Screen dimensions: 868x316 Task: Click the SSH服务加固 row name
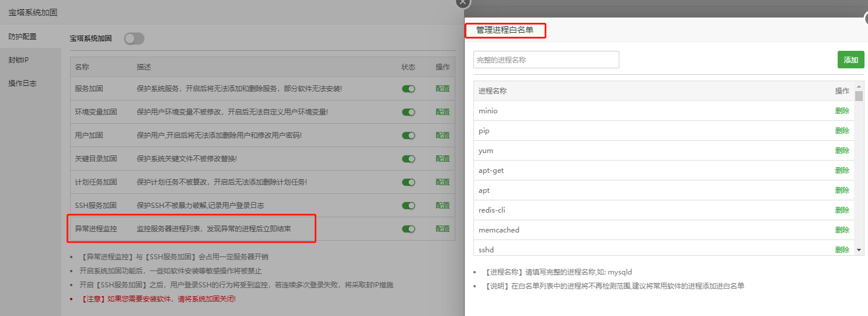pos(96,206)
